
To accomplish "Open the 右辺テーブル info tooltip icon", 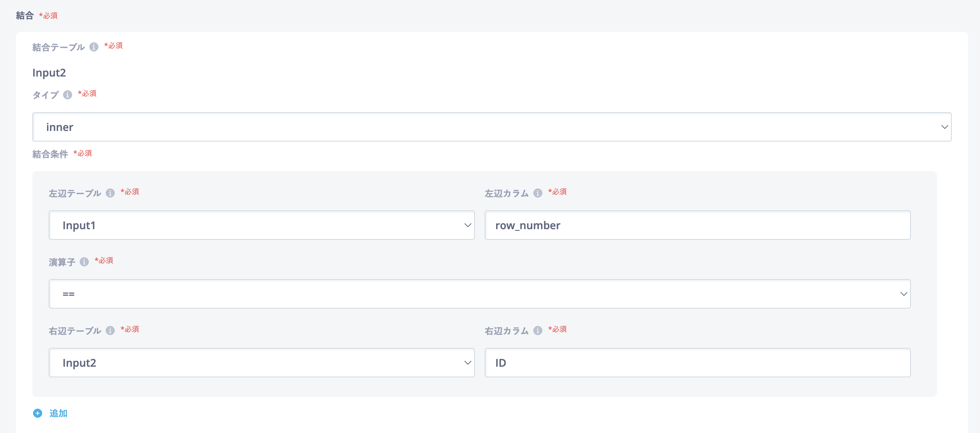I will [110, 331].
